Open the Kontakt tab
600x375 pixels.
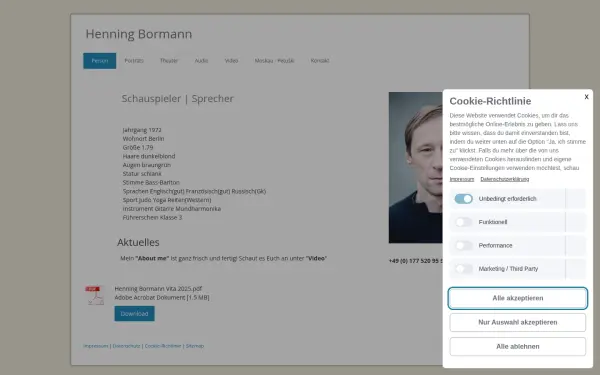[x=320, y=61]
